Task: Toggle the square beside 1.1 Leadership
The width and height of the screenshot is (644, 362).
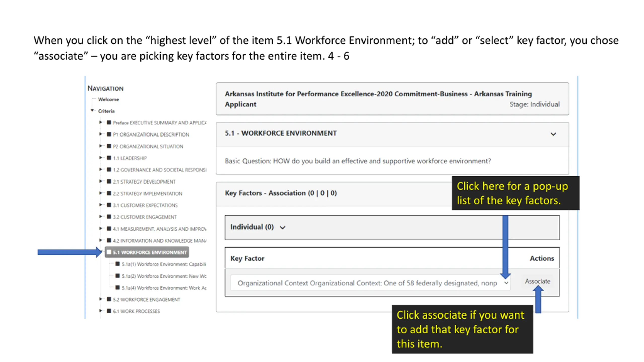Action: (x=109, y=158)
